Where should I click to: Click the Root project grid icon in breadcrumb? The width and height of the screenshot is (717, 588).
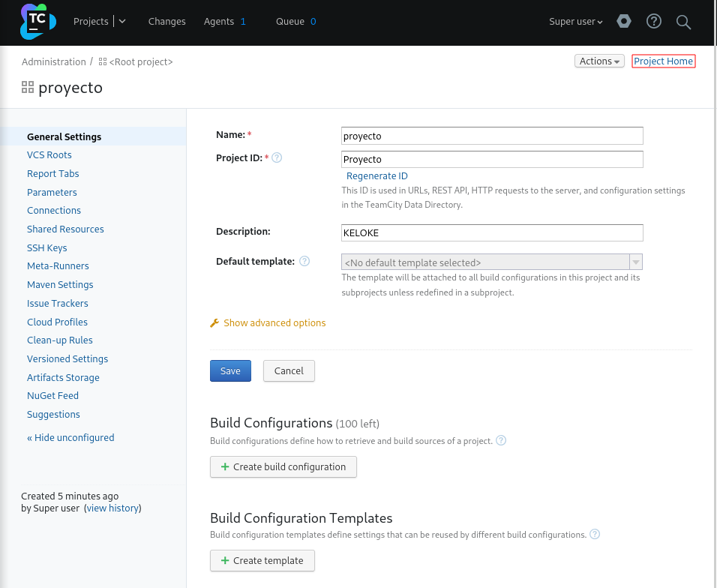(103, 61)
